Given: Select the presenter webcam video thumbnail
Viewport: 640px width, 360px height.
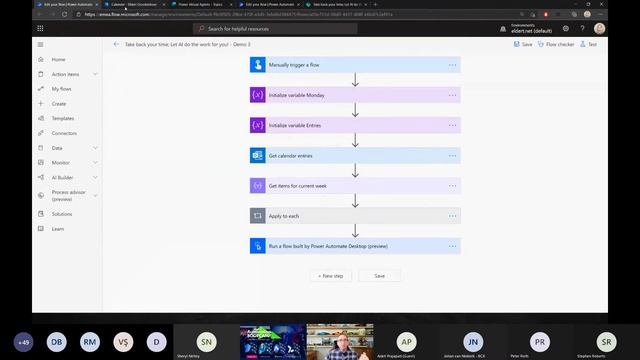Looking at the screenshot, I should [x=340, y=342].
